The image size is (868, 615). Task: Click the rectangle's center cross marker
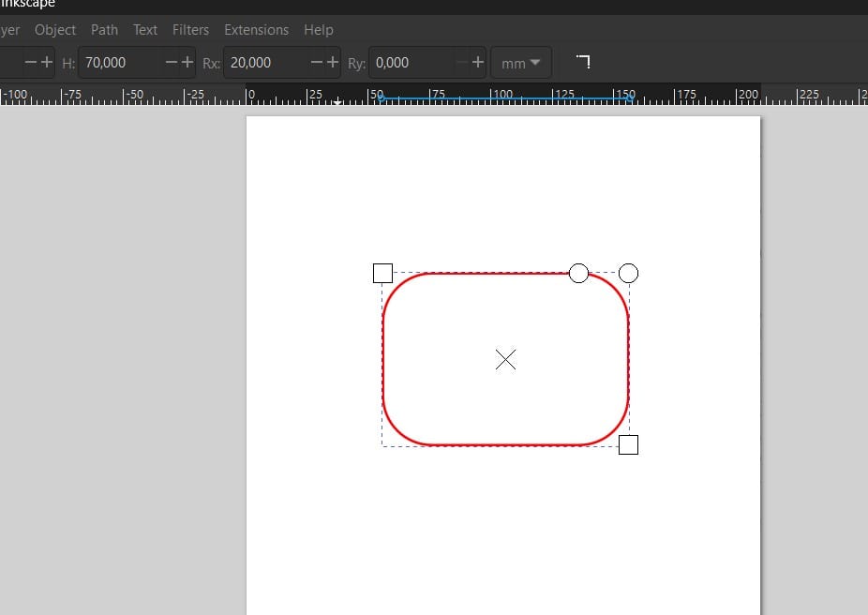pos(505,359)
